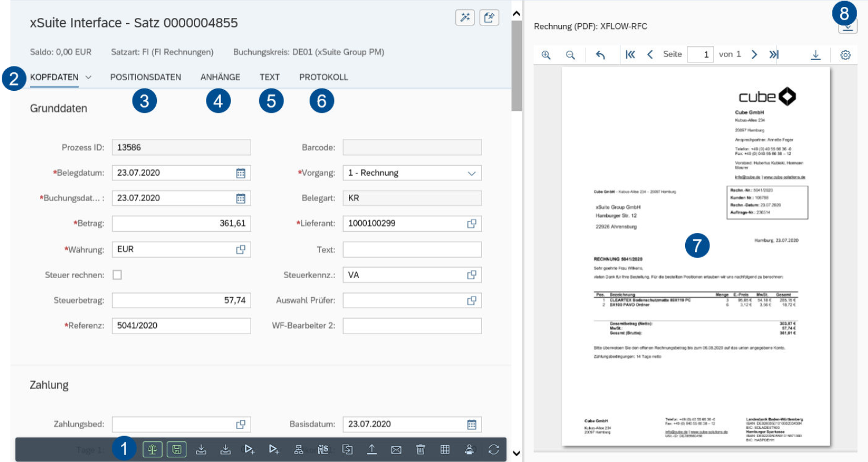This screenshot has width=868, height=462.
Task: Click the envelope icon to send email
Action: (x=396, y=449)
